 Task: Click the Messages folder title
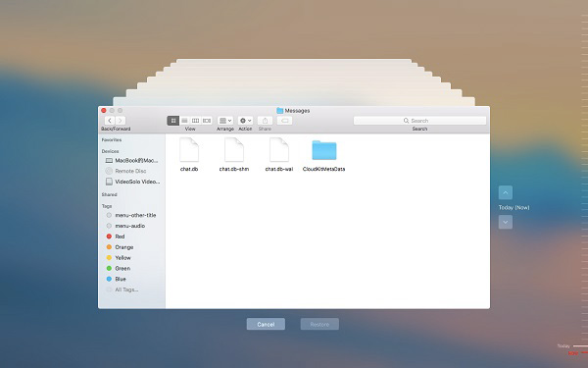click(x=293, y=111)
